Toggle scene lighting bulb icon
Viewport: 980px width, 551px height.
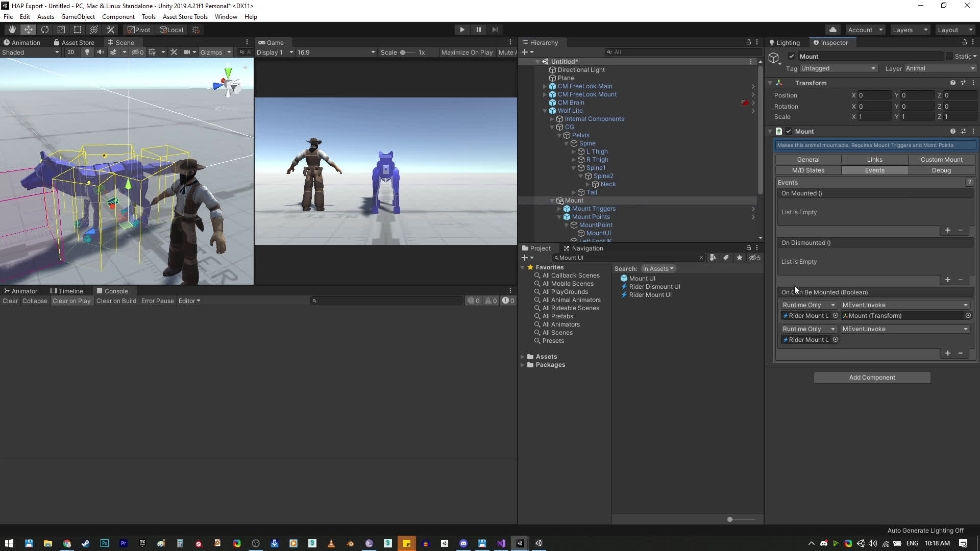point(87,52)
